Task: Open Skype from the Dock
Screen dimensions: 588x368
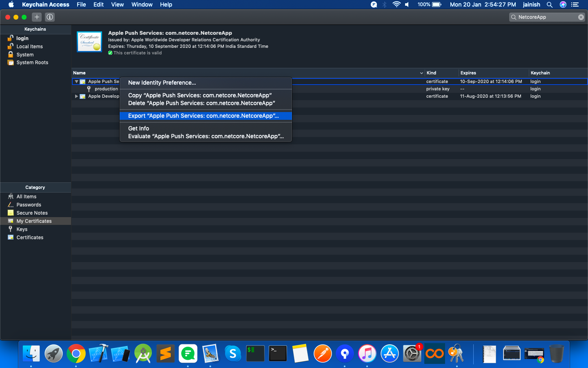Action: click(233, 354)
